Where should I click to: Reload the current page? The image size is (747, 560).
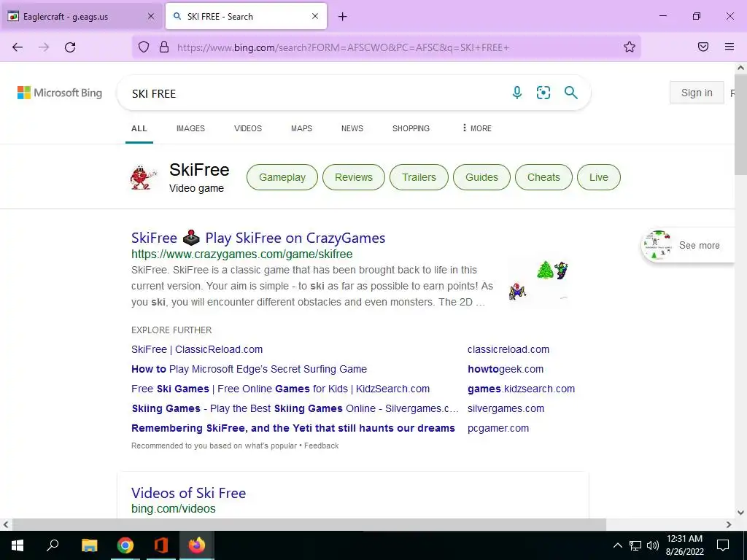[70, 47]
